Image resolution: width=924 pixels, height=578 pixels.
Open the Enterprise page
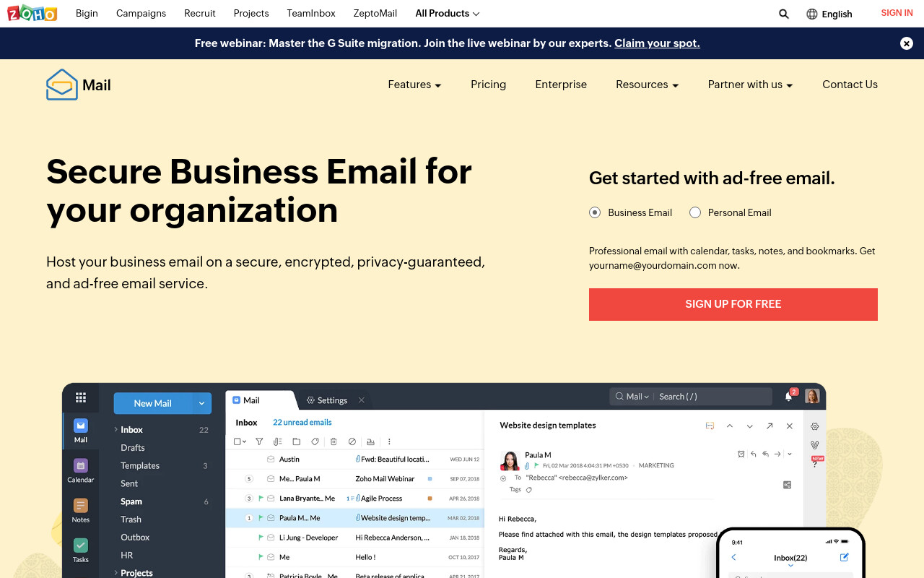[x=561, y=85]
